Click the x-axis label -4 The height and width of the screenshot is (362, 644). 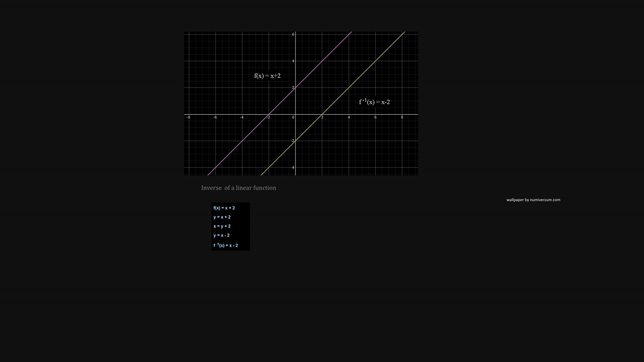coord(241,117)
